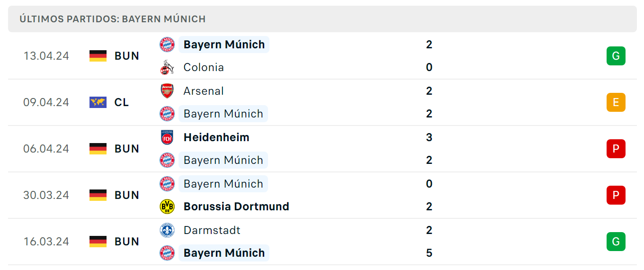
Task: Click the Colonia club crest icon
Action: tap(167, 67)
